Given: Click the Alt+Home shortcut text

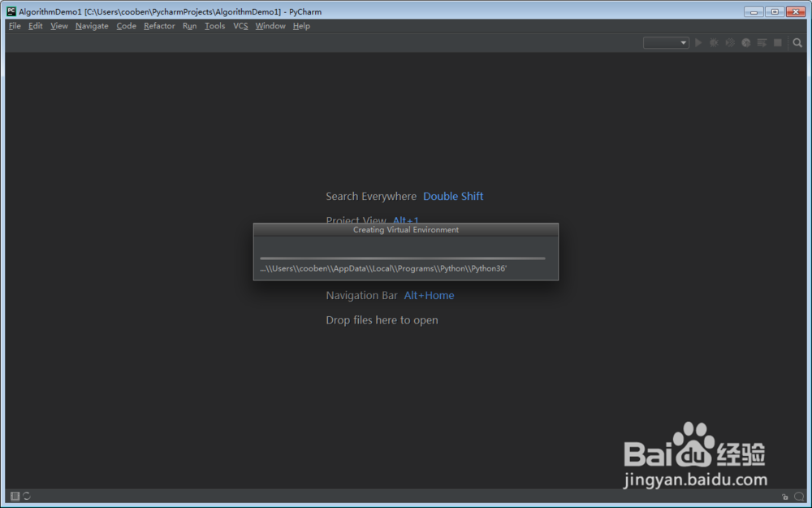Looking at the screenshot, I should click(429, 296).
